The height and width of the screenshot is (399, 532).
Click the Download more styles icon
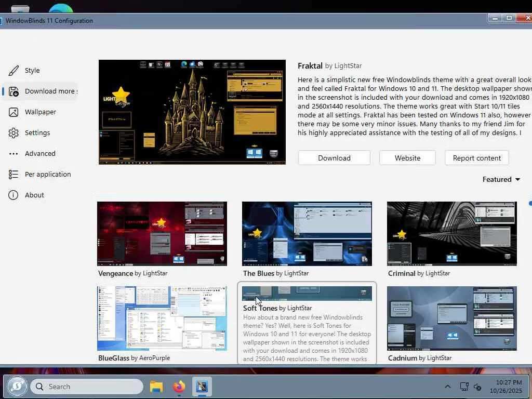point(14,91)
